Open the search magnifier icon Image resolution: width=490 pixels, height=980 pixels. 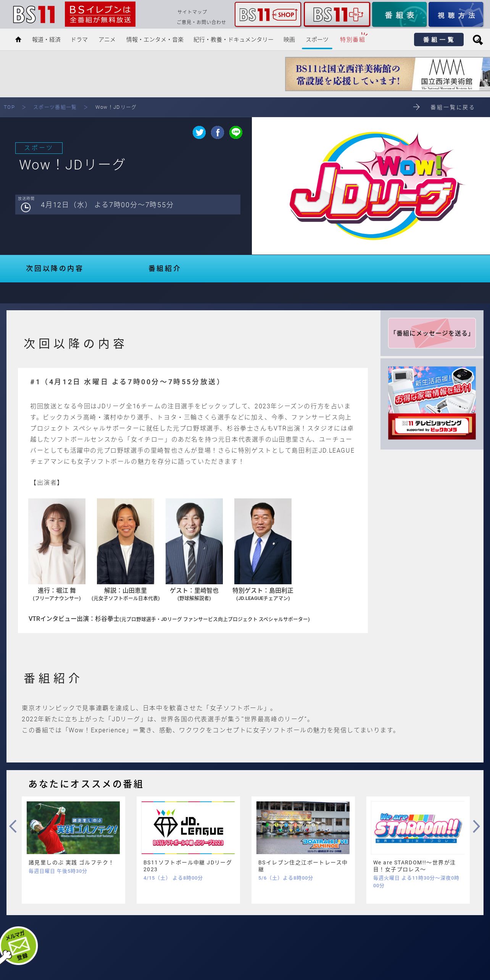(477, 40)
